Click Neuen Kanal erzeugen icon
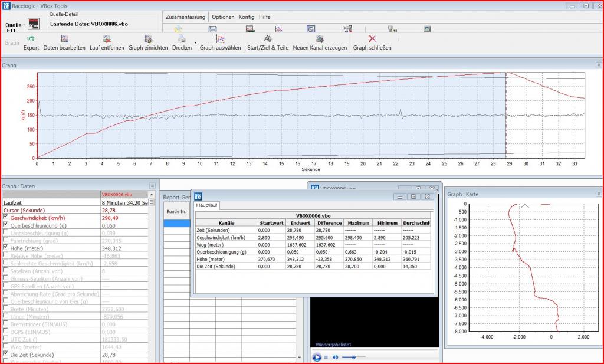The image size is (604, 364). coord(320,39)
